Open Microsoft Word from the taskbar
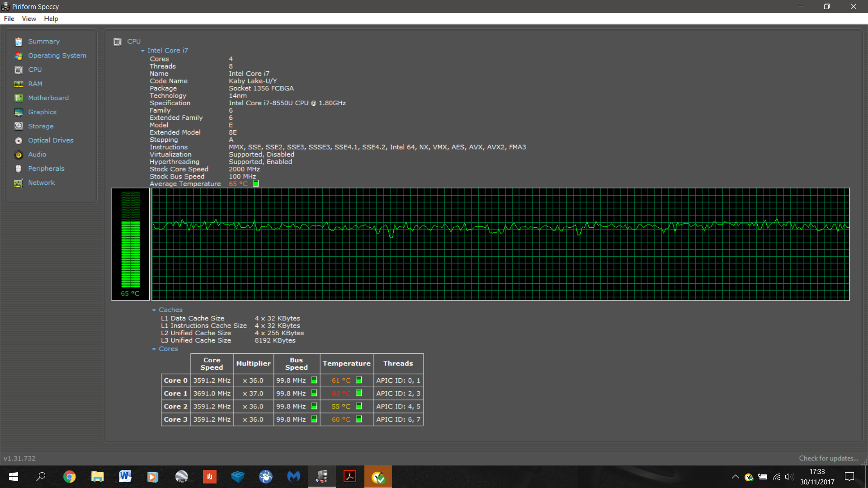868x488 pixels. pyautogui.click(x=125, y=477)
